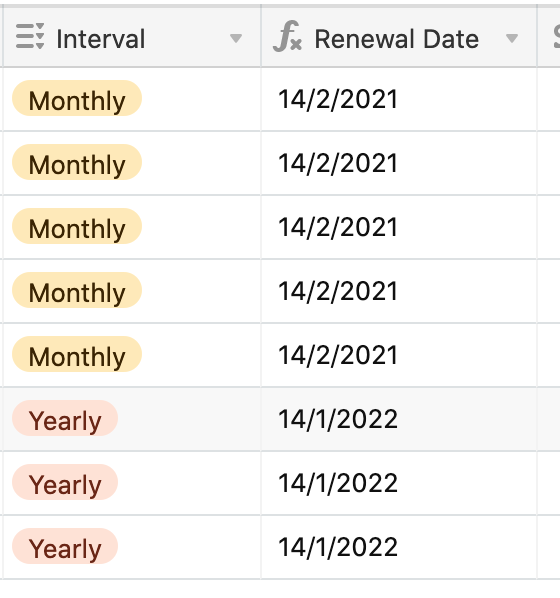This screenshot has height=598, width=560.
Task: Select the last row 14/1/2022 cell
Action: tap(399, 547)
